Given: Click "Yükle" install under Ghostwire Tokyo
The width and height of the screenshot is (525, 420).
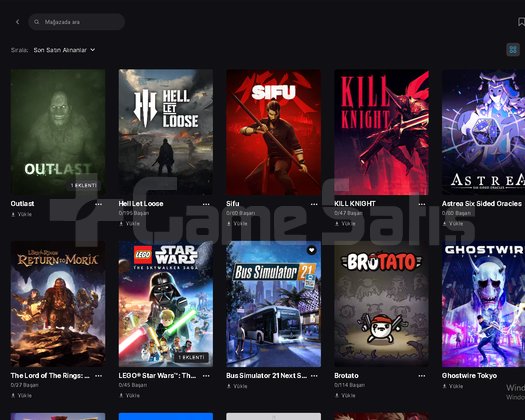Looking at the screenshot, I should 453,386.
